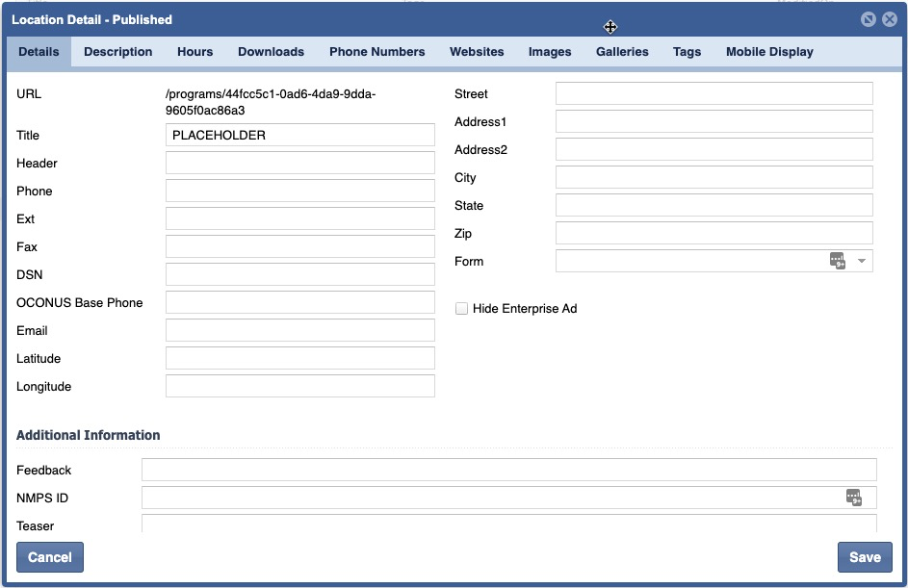908x588 pixels.
Task: Switch to the Description tab
Action: [x=117, y=52]
